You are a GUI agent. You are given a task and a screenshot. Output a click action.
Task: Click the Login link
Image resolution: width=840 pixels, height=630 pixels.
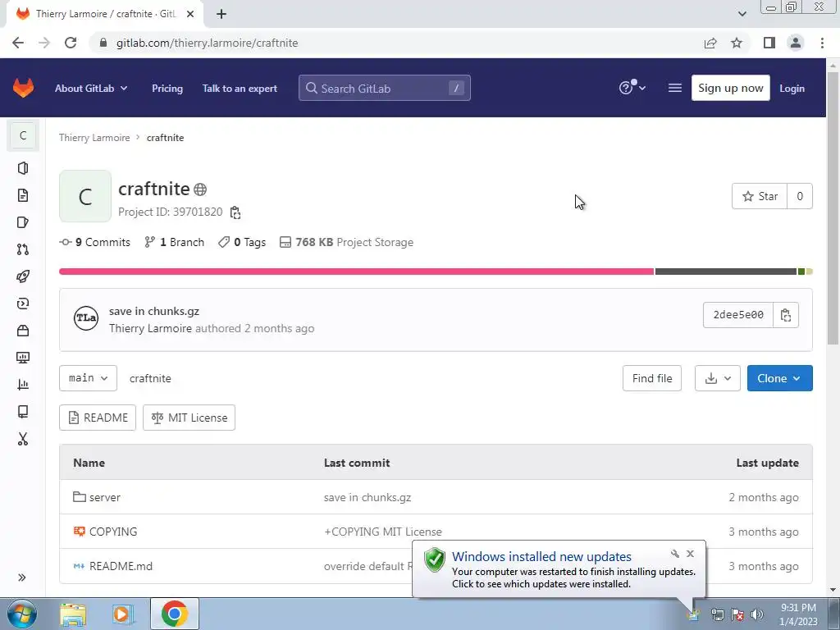pyautogui.click(x=792, y=89)
